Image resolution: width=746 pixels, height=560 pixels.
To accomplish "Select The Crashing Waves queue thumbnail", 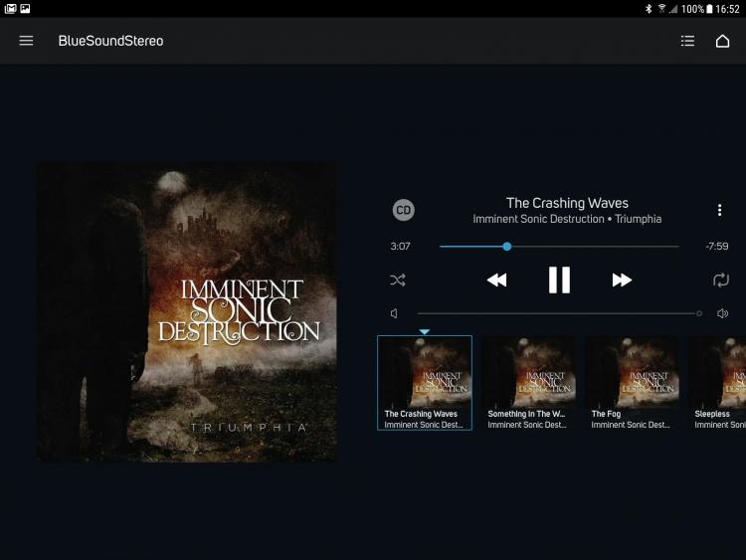I will (425, 383).
